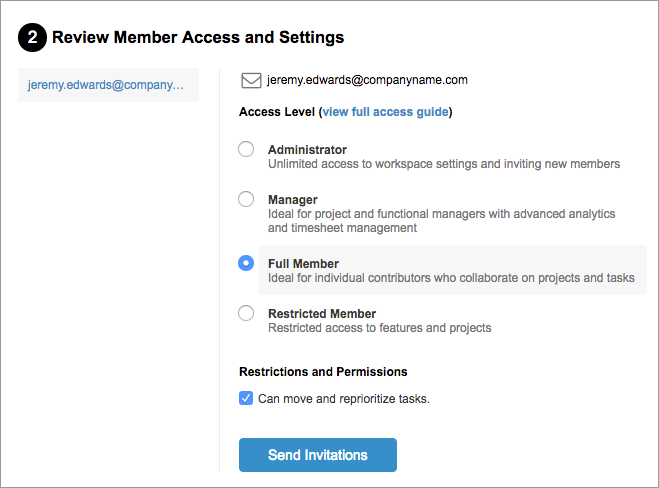Viewport: 659px width, 488px height.
Task: Pick the Restricted Member radio button
Action: (x=246, y=313)
